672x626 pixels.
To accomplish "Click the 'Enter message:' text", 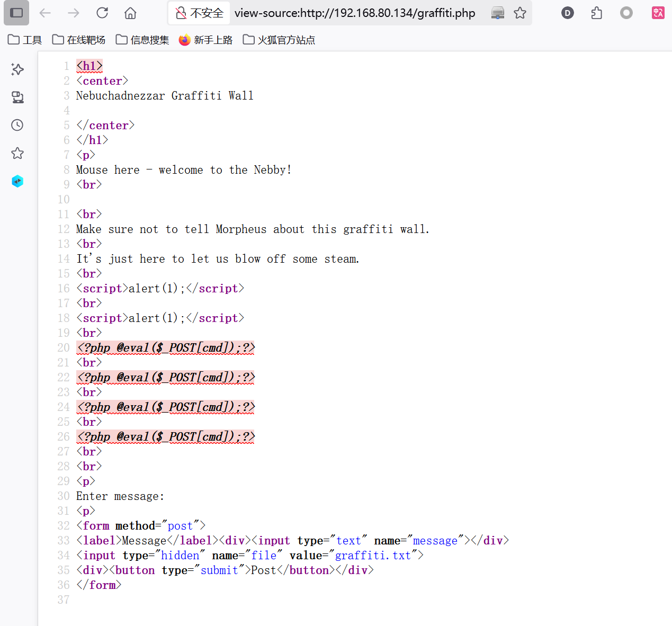I will [120, 496].
